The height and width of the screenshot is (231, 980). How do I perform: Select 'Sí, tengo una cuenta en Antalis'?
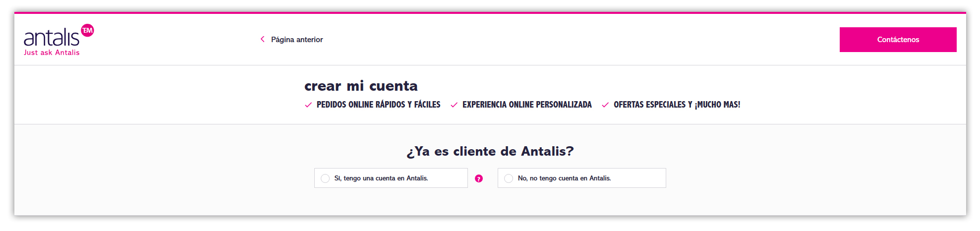[391, 178]
